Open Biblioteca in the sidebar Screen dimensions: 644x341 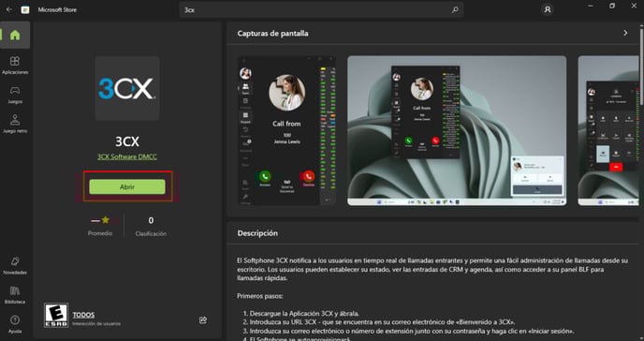click(15, 295)
